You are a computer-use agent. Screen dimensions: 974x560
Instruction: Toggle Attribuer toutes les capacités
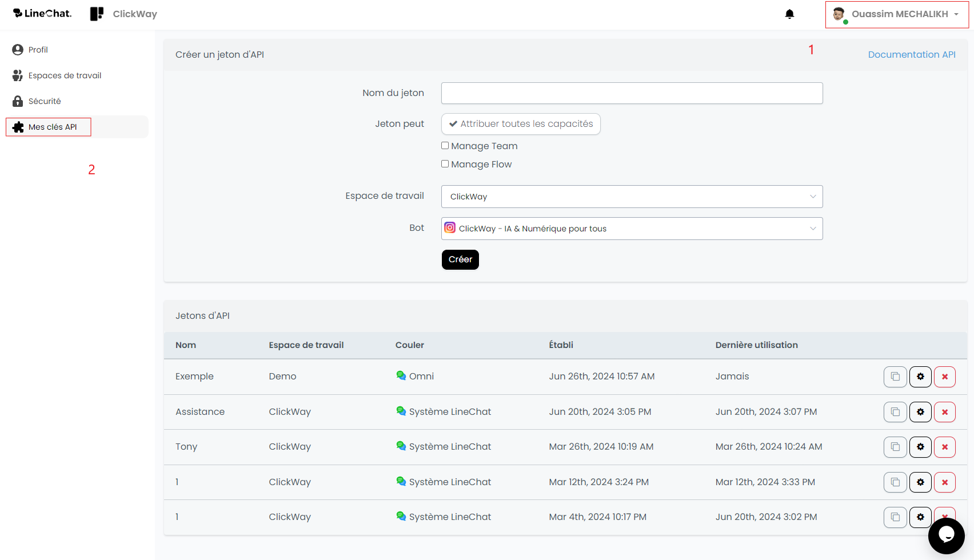pos(521,124)
